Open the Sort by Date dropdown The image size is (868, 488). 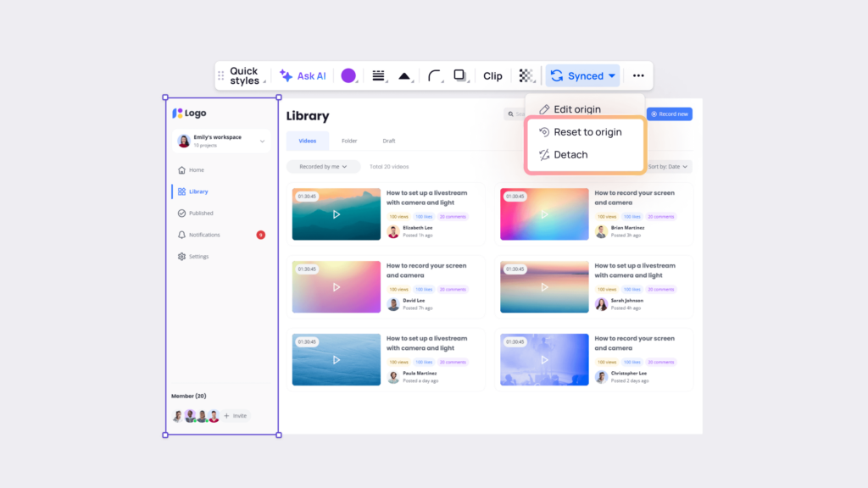(x=667, y=166)
